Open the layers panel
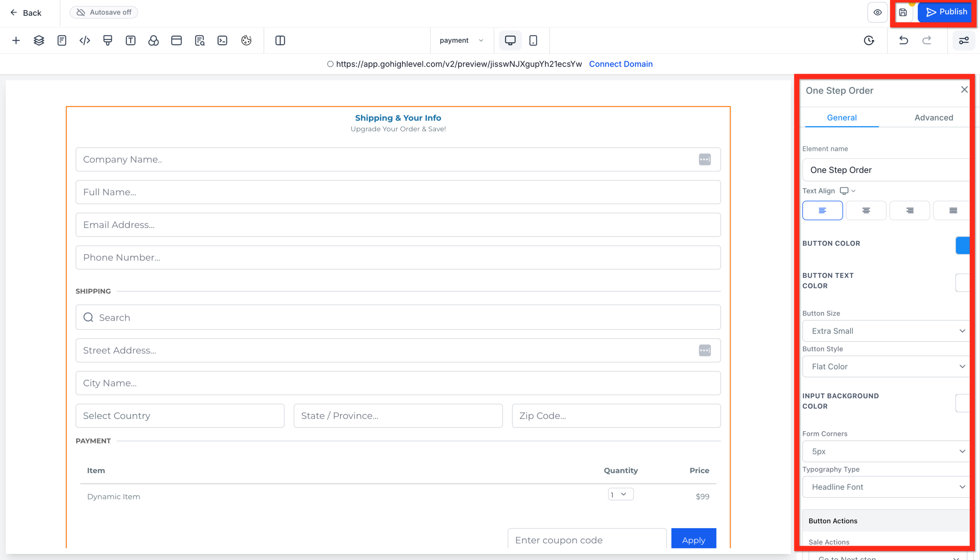Viewport: 980px width, 560px height. coord(38,40)
